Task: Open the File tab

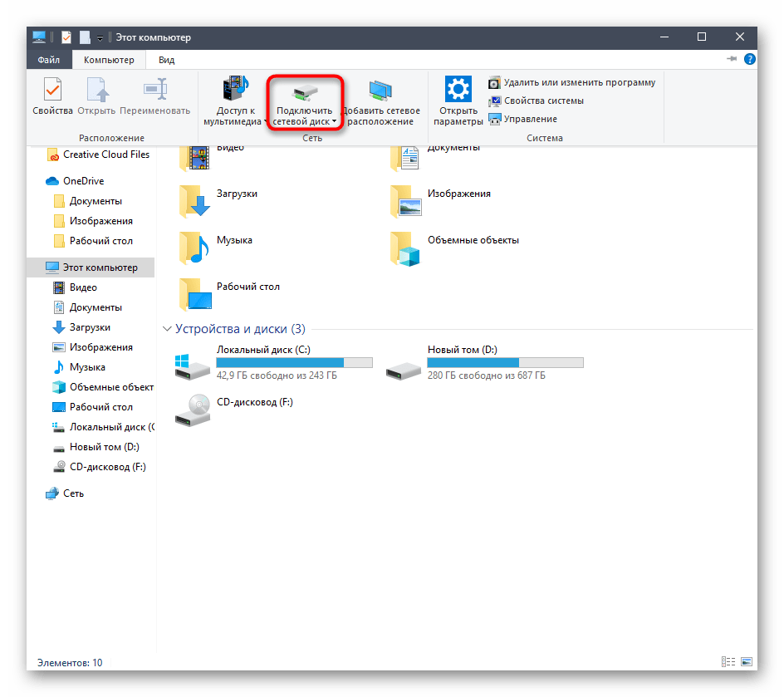Action: click(48, 60)
